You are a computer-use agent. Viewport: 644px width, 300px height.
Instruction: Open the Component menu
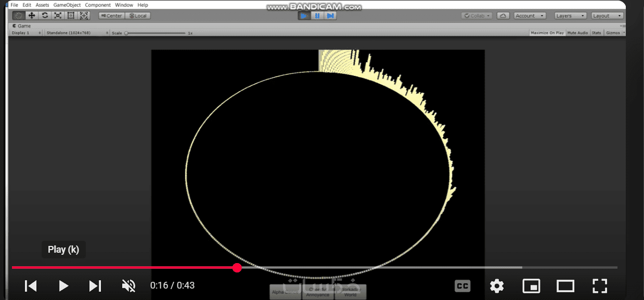98,5
